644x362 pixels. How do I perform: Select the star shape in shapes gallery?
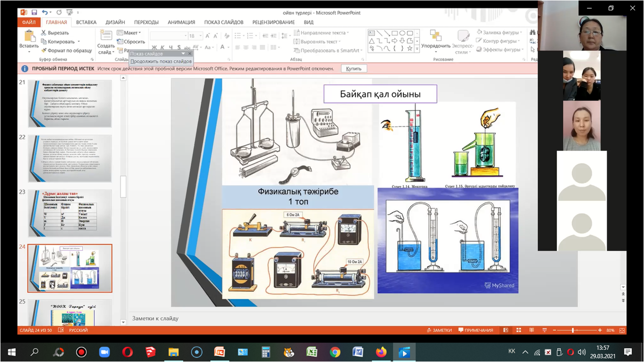point(410,49)
